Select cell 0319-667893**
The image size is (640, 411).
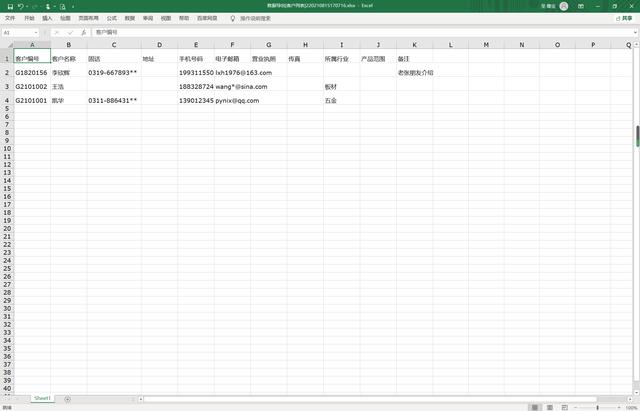114,73
